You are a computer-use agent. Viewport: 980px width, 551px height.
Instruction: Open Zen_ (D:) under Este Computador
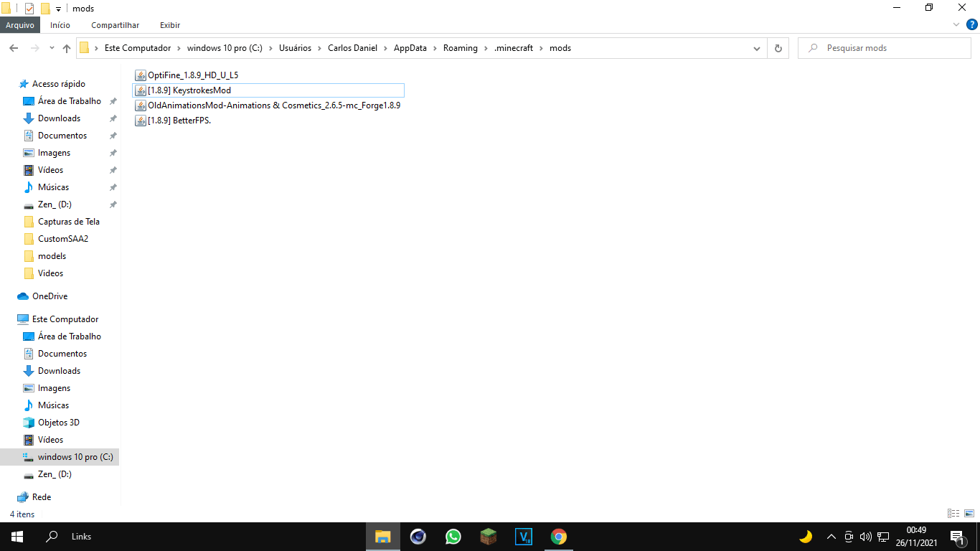tap(55, 474)
